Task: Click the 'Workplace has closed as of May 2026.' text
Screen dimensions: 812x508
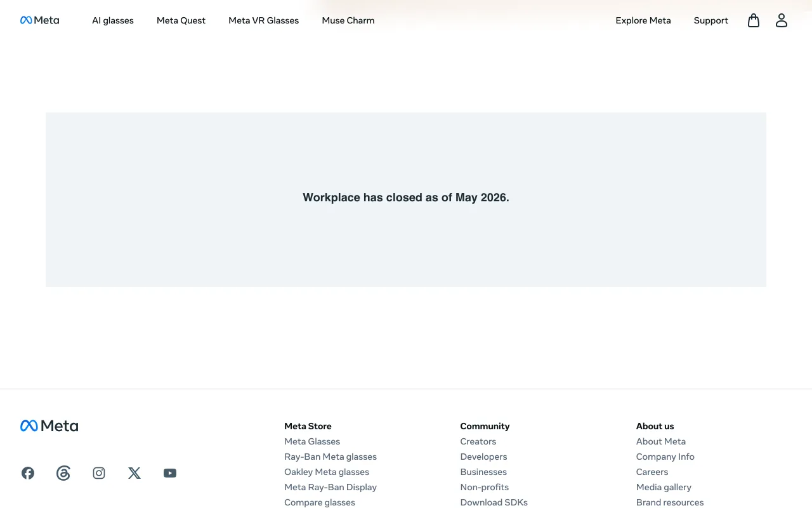Action: pyautogui.click(x=406, y=197)
